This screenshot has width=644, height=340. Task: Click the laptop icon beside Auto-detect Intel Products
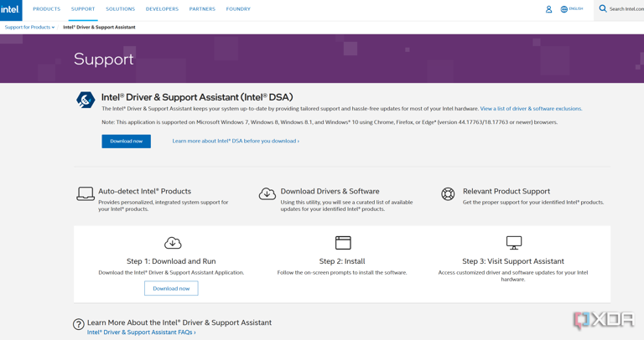pyautogui.click(x=86, y=193)
